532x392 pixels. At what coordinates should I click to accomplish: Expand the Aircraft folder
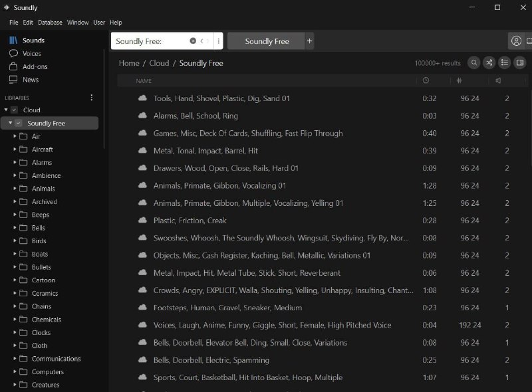click(x=15, y=149)
